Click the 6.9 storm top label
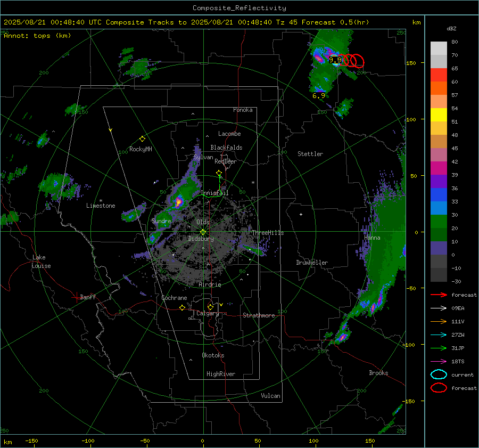The width and height of the screenshot is (479, 448). click(x=319, y=96)
